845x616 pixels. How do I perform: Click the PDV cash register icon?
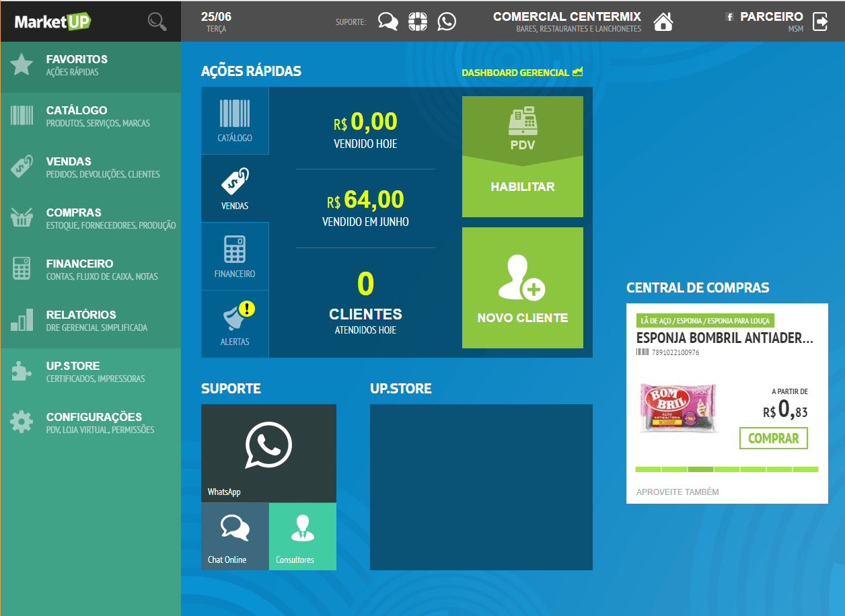coord(523,121)
